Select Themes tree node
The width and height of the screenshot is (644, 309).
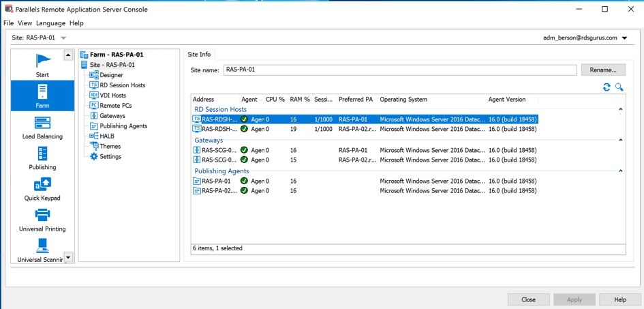click(x=110, y=146)
